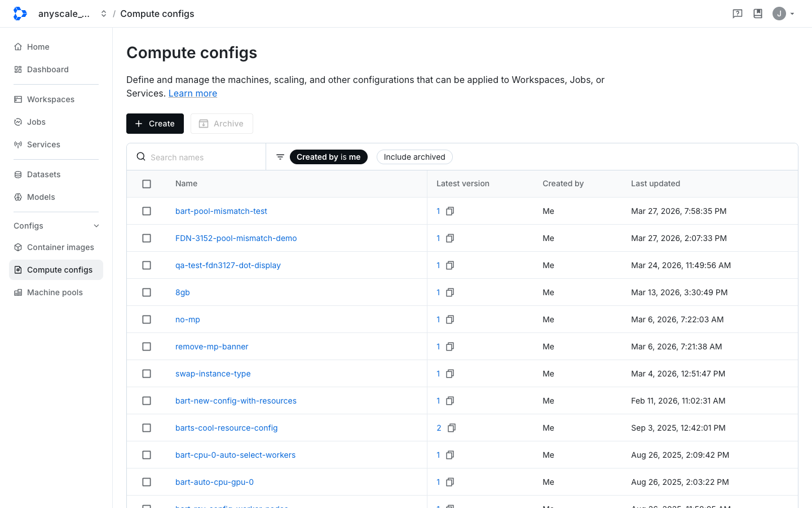Open Datasets in the sidebar
The width and height of the screenshot is (812, 508).
56,174
